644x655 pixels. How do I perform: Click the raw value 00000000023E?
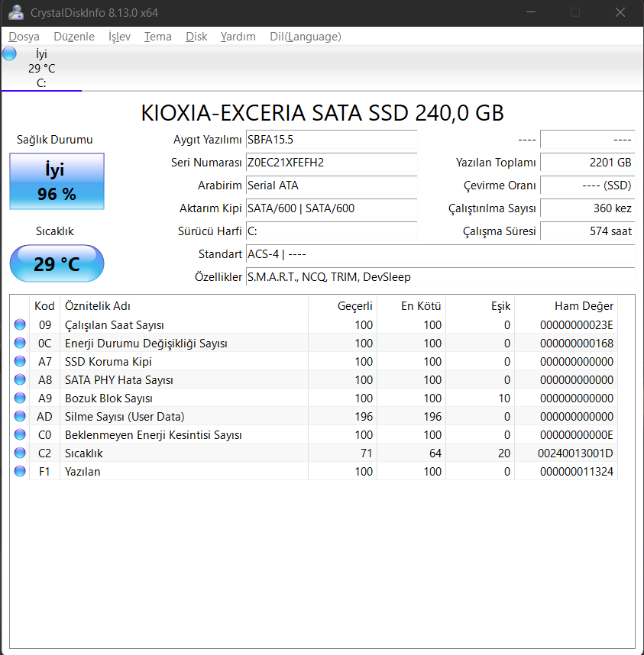click(577, 325)
